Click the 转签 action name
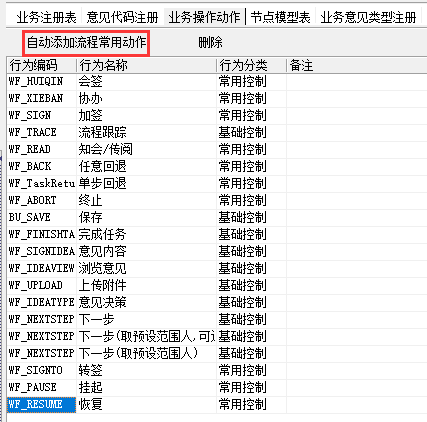The height and width of the screenshot is (422, 427). pyautogui.click(x=91, y=371)
